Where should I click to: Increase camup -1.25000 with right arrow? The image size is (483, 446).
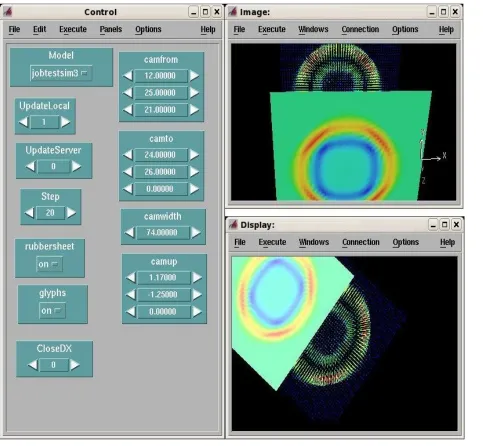point(197,294)
